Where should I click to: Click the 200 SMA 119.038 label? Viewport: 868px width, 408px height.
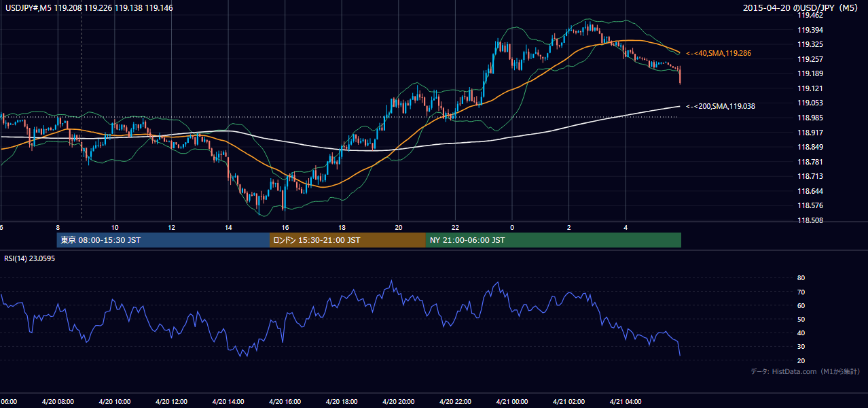click(721, 106)
